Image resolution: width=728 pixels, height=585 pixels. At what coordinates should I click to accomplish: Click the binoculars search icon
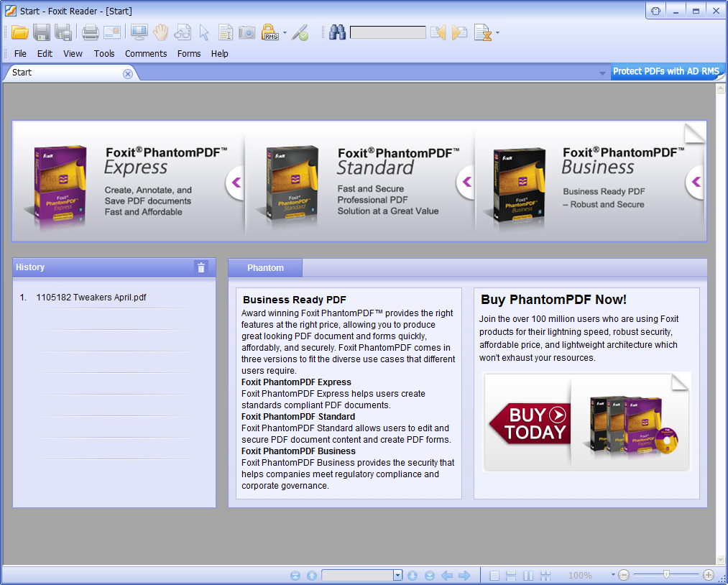338,32
